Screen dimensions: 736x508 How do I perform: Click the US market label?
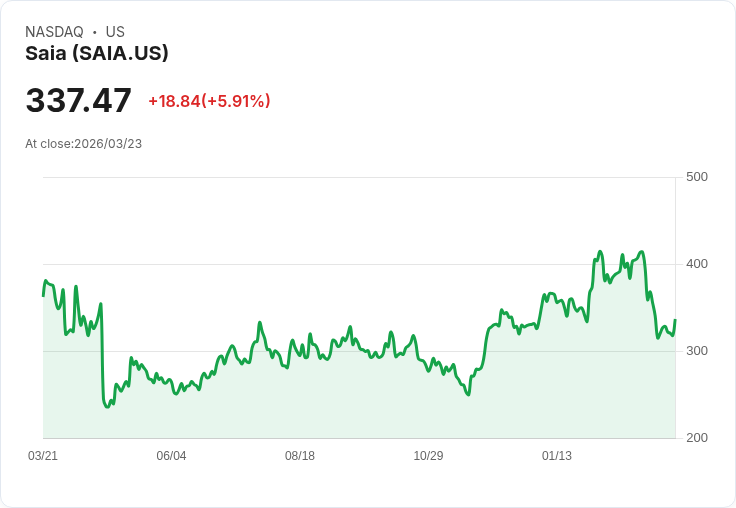click(115, 32)
